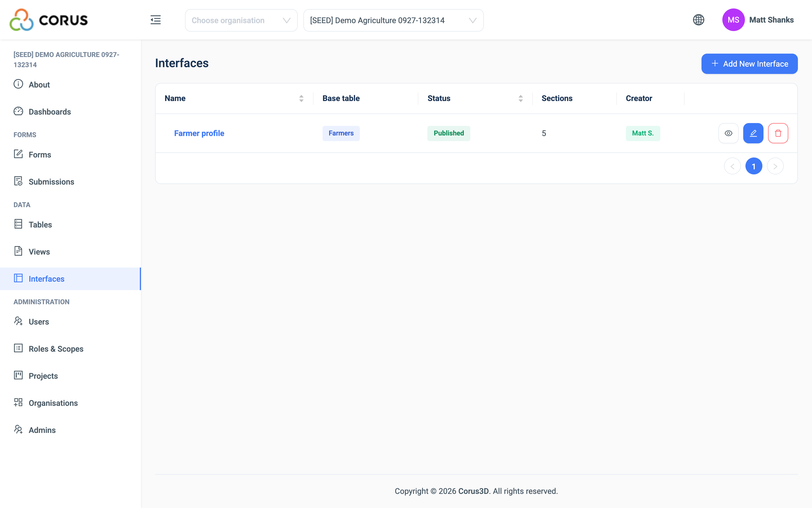Expand the SEED Demo Agriculture project dropdown
The image size is (812, 508).
393,21
